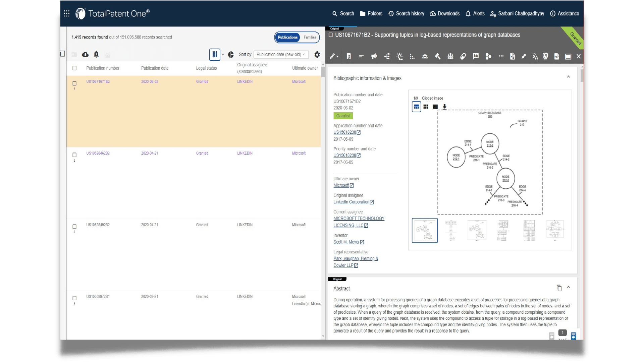This screenshot has width=644, height=362.
Task: Switch to Families view
Action: pyautogui.click(x=310, y=37)
